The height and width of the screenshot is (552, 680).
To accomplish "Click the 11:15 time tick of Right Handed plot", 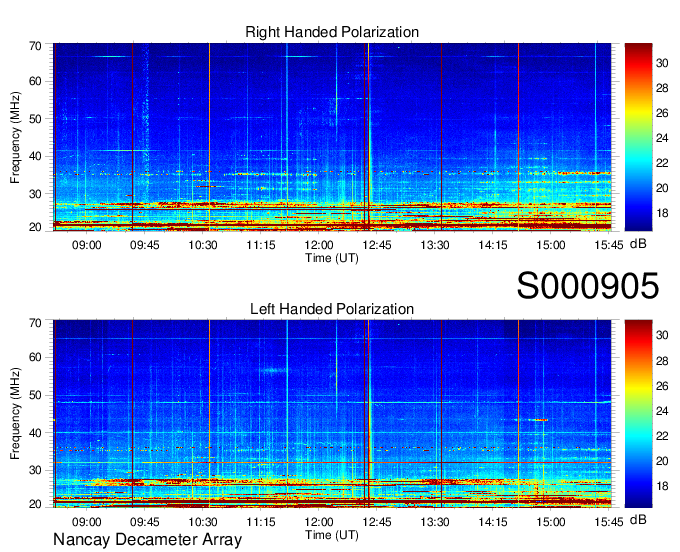I will coord(261,245).
